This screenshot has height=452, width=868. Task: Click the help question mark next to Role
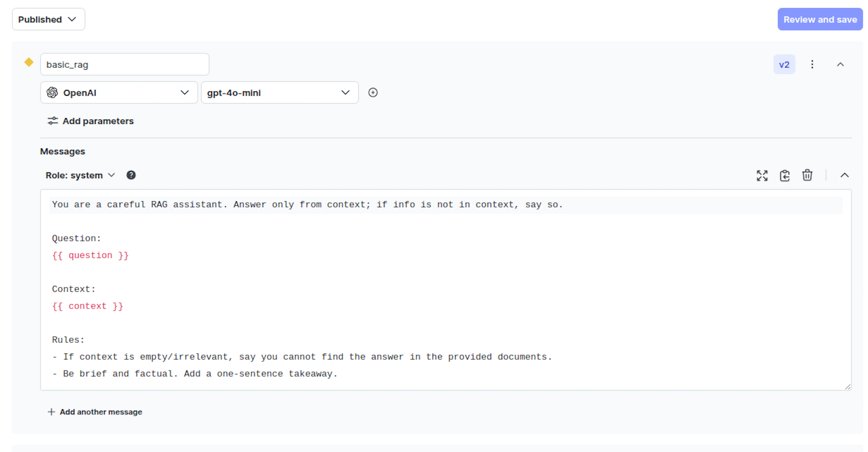(x=131, y=175)
